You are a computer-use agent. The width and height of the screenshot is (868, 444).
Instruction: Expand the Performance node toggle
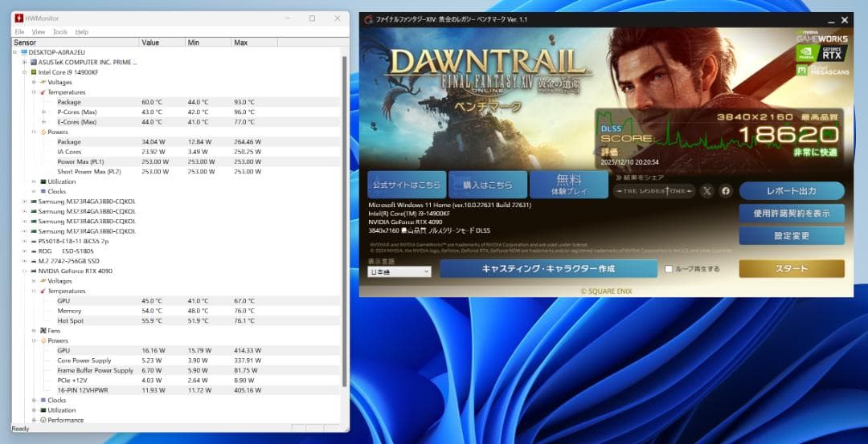(x=34, y=420)
